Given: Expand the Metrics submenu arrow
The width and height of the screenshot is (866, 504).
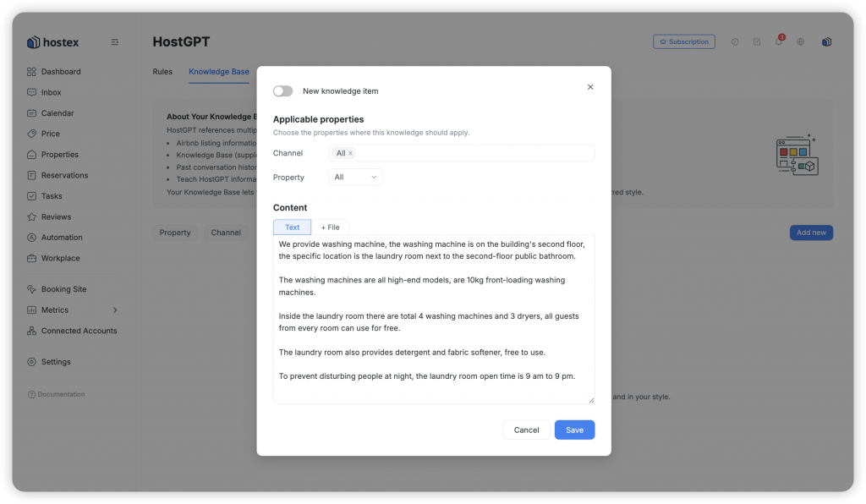Looking at the screenshot, I should coord(115,310).
